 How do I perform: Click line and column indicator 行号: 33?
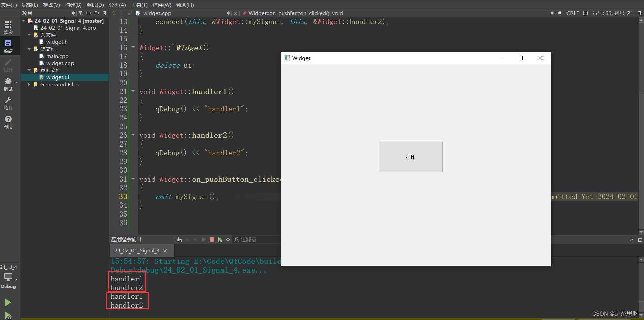[613, 13]
